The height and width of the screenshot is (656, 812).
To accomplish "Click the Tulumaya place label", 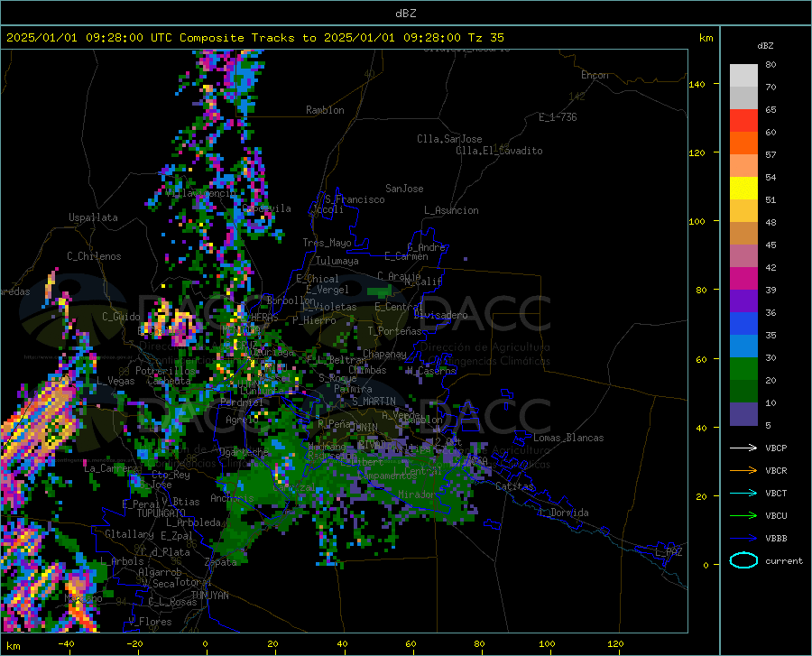I will click(337, 261).
